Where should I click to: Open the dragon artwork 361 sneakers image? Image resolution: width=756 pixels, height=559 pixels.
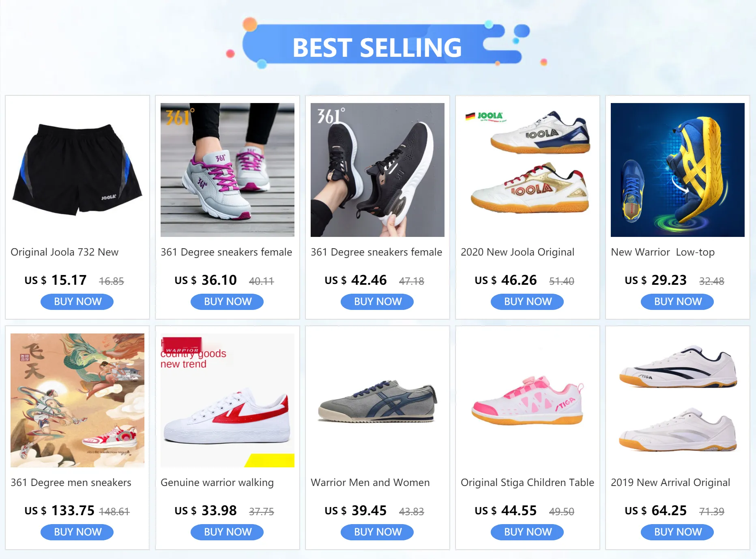(x=77, y=400)
